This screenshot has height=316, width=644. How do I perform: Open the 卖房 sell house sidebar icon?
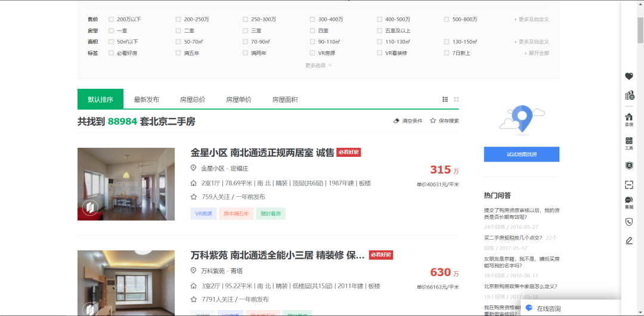[x=629, y=120]
